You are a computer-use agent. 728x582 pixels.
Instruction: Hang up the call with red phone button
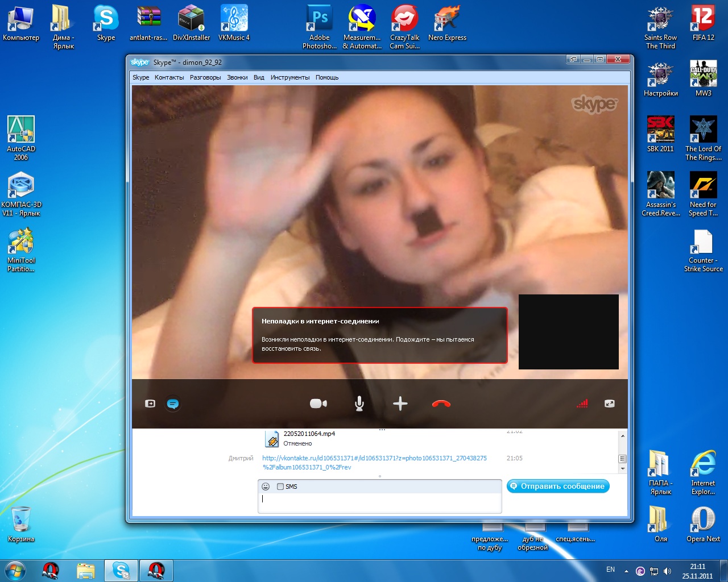(441, 404)
